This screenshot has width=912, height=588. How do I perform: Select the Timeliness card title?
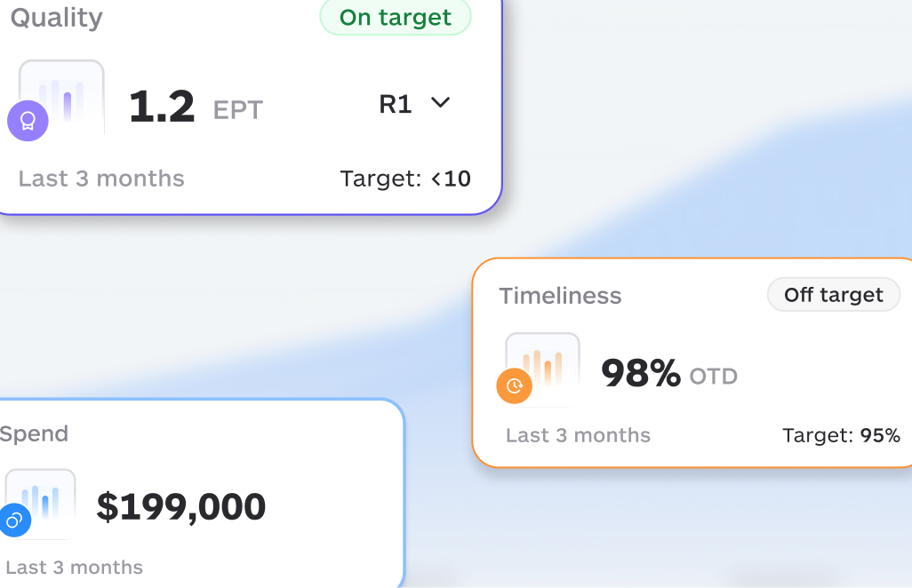coord(560,296)
